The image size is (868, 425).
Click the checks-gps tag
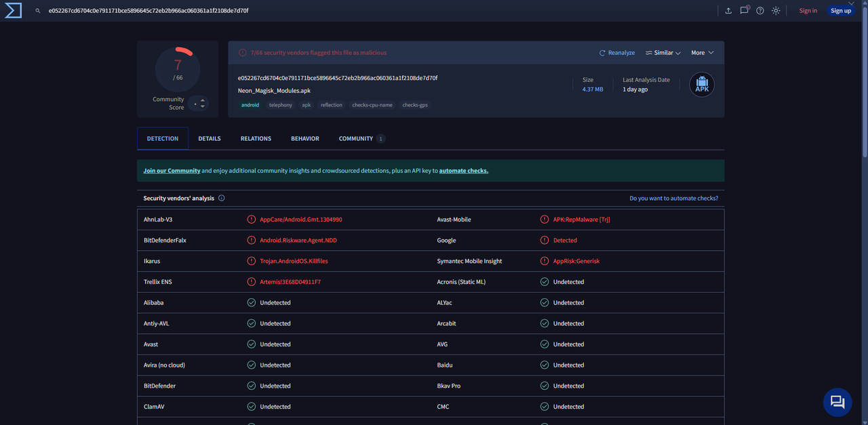[415, 105]
